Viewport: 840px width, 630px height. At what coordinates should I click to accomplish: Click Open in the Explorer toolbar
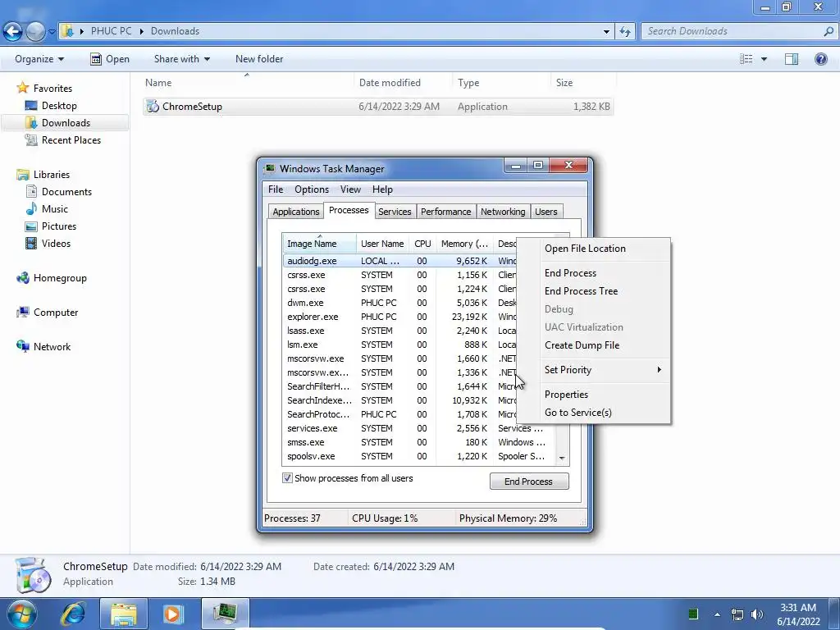point(111,59)
